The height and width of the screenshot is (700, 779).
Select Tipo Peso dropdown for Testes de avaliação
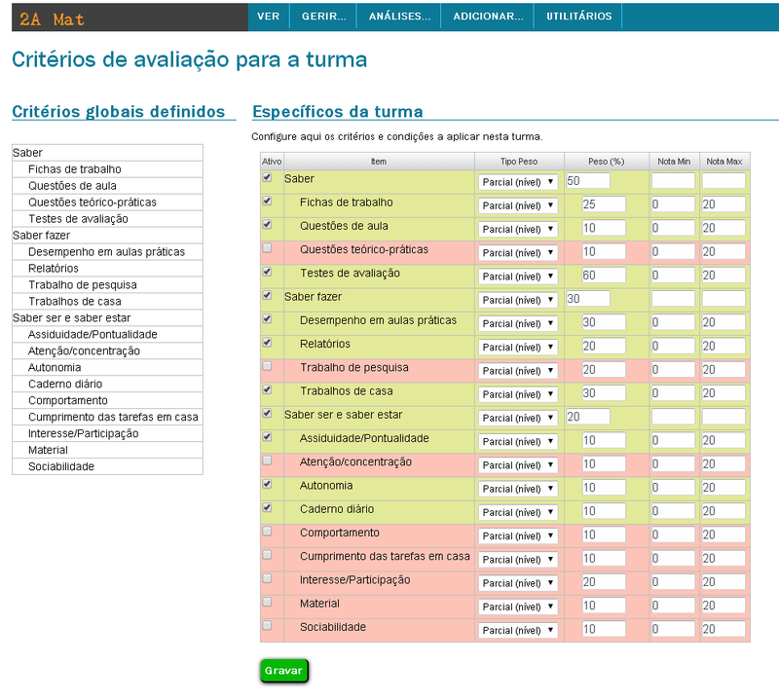click(x=518, y=276)
